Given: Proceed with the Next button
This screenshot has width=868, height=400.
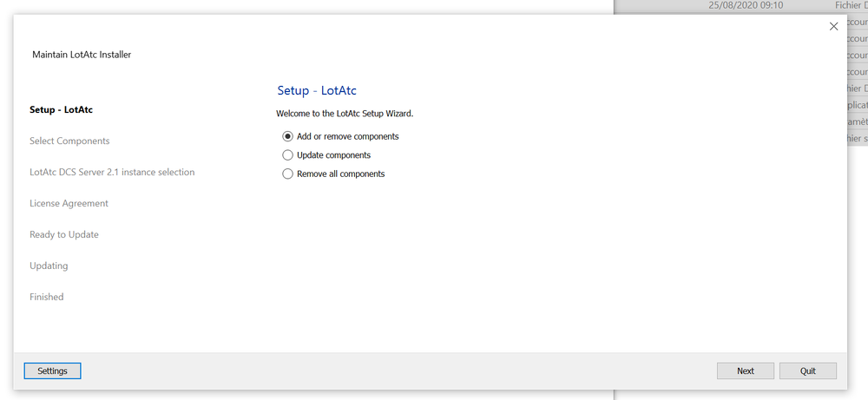Looking at the screenshot, I should coord(745,370).
